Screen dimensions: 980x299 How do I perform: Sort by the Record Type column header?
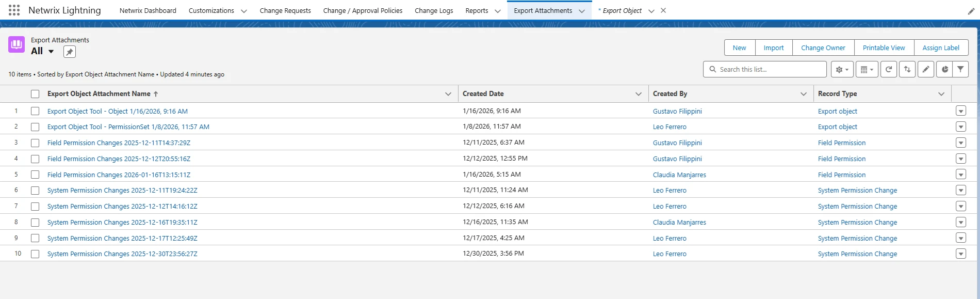coord(837,94)
